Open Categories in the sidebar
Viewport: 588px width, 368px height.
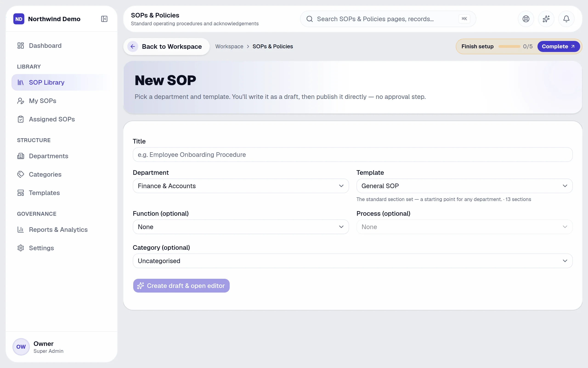[62, 174]
